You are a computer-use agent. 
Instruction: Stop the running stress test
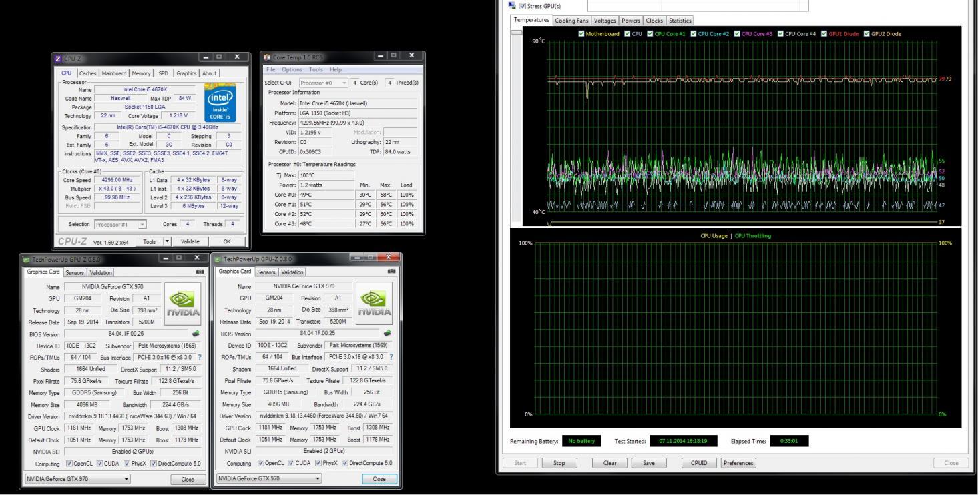click(559, 463)
